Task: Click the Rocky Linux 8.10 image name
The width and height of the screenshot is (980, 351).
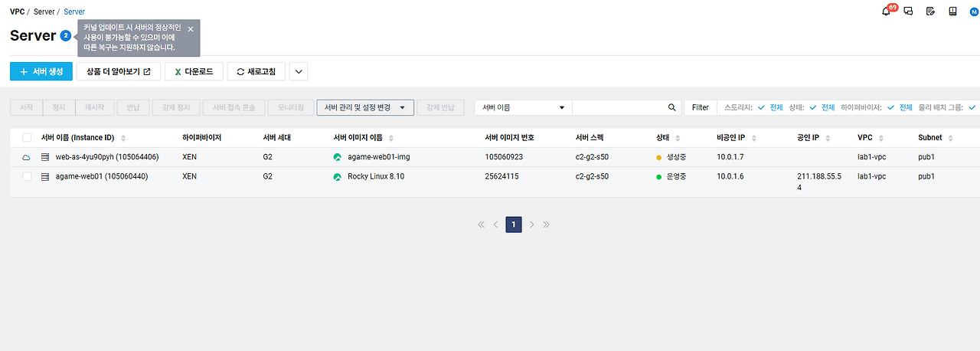Action: [376, 176]
